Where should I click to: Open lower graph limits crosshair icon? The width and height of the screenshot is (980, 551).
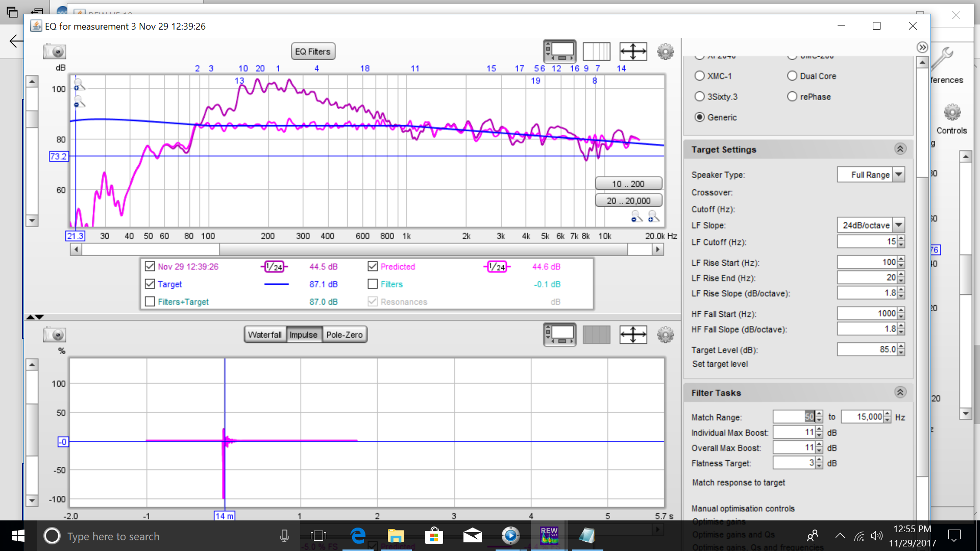633,335
